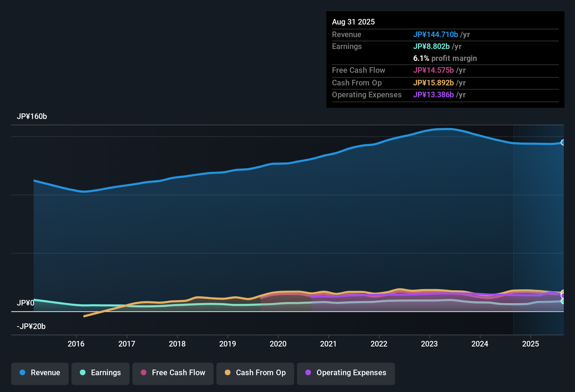Click the Operating Expenses label in tooltip
Viewport: 575px width, 392px height.
click(367, 94)
